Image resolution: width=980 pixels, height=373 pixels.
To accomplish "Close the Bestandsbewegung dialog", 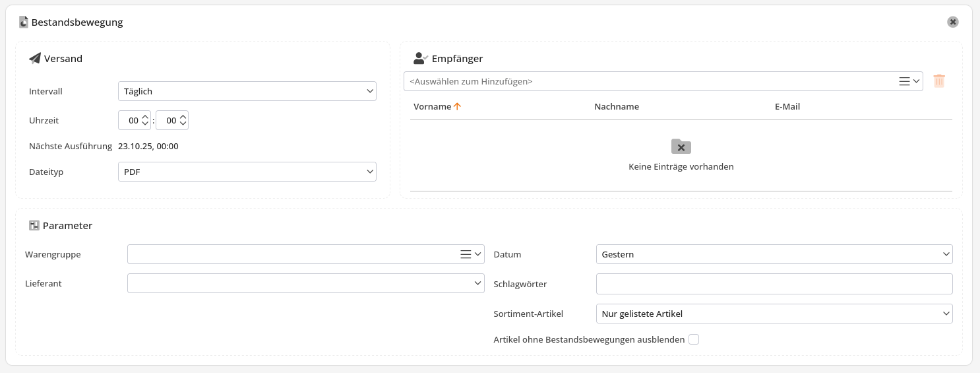I will [x=952, y=22].
